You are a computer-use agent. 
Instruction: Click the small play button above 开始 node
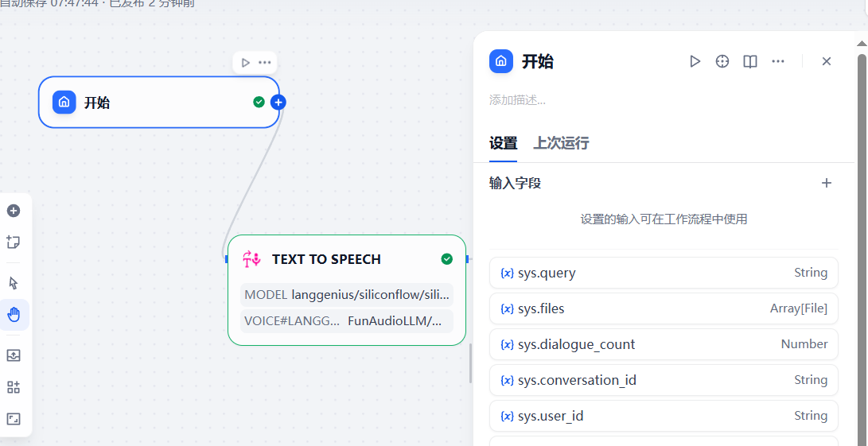pos(245,62)
